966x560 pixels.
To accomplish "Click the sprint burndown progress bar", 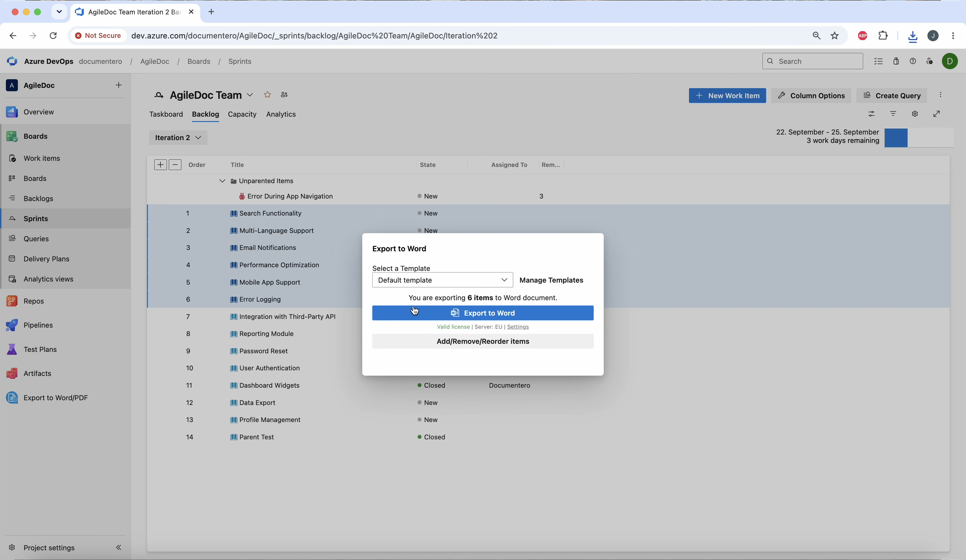I will click(x=919, y=138).
